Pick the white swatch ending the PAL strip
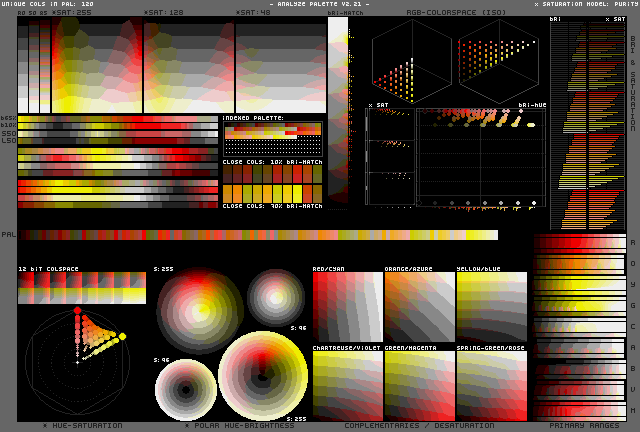640x432 pixels. (x=494, y=235)
